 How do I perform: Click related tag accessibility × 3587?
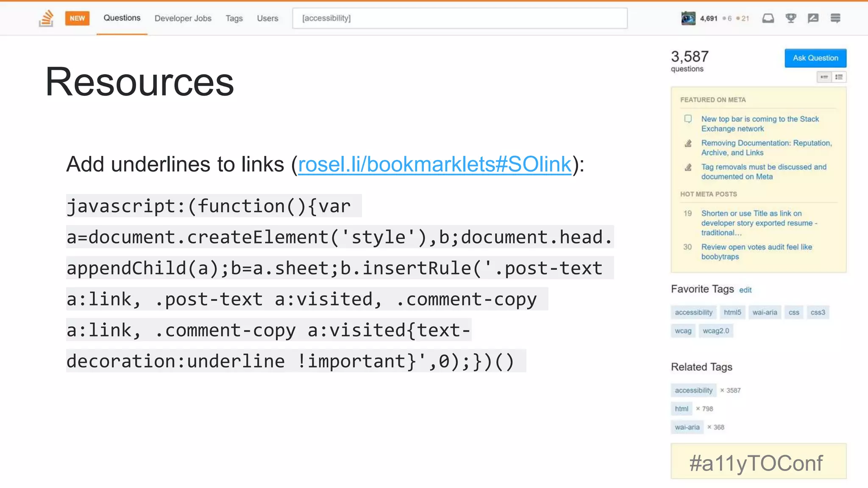694,391
